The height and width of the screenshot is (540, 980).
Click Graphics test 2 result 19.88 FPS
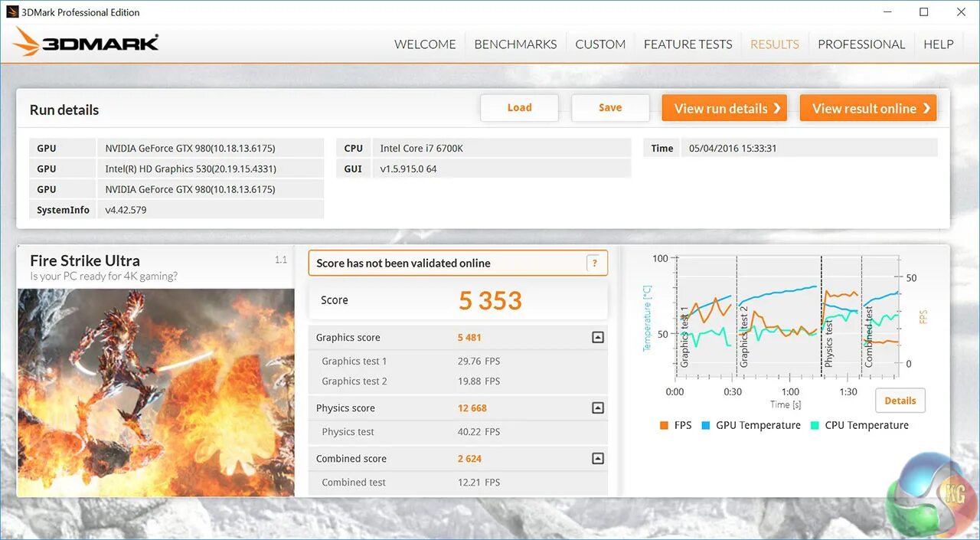coord(479,381)
